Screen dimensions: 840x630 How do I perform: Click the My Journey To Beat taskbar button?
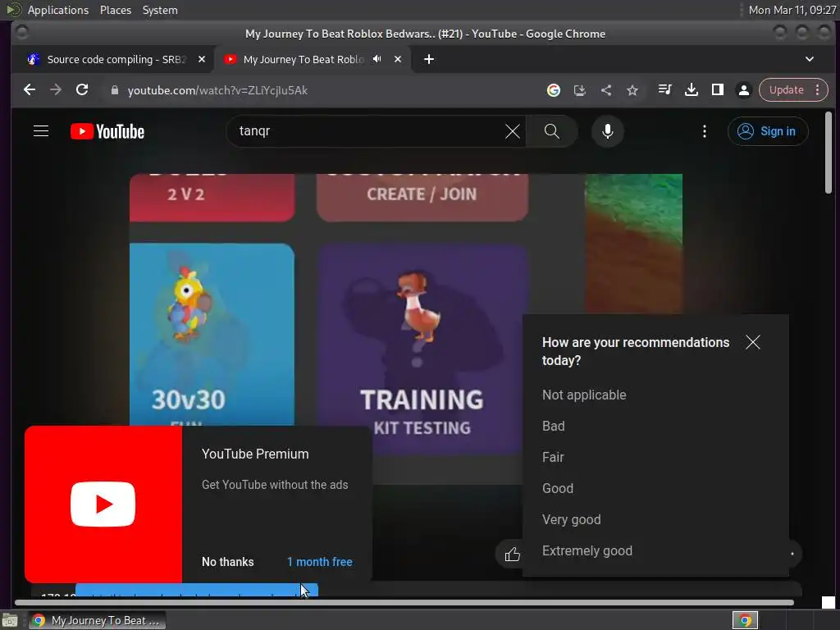(x=97, y=620)
